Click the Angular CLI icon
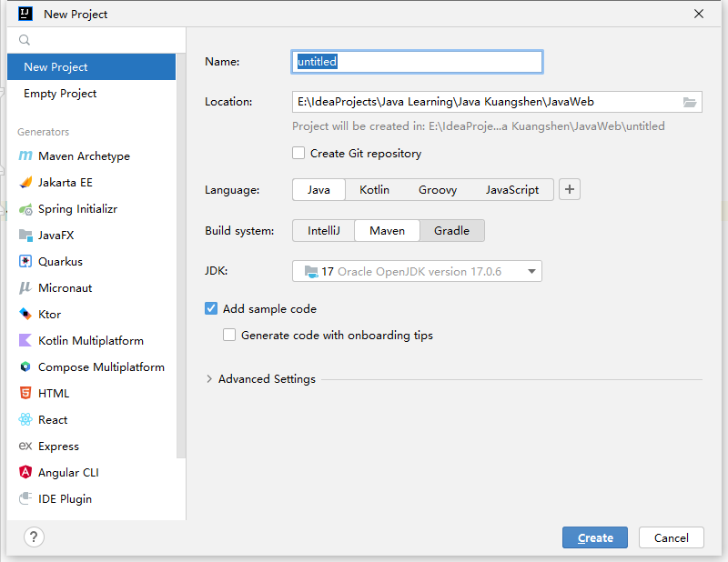Image resolution: width=728 pixels, height=562 pixels. point(25,472)
